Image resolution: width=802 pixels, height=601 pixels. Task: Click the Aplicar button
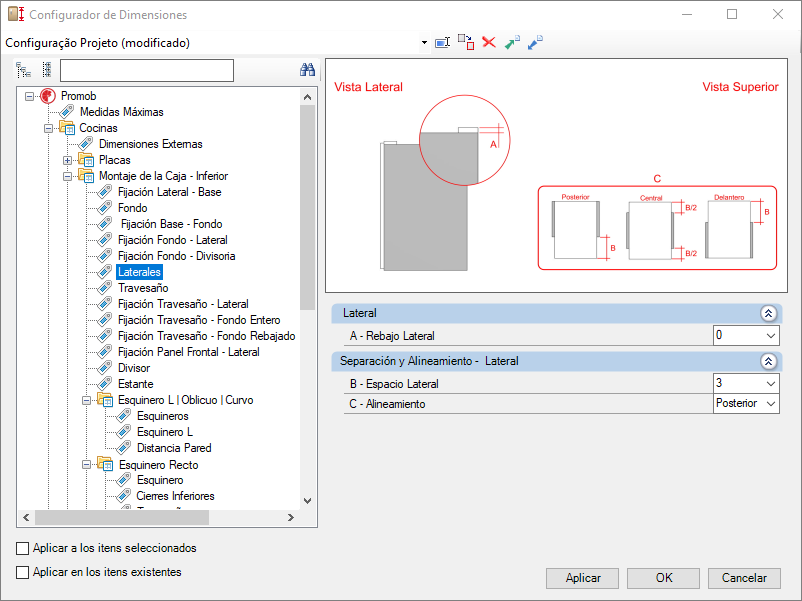click(583, 578)
